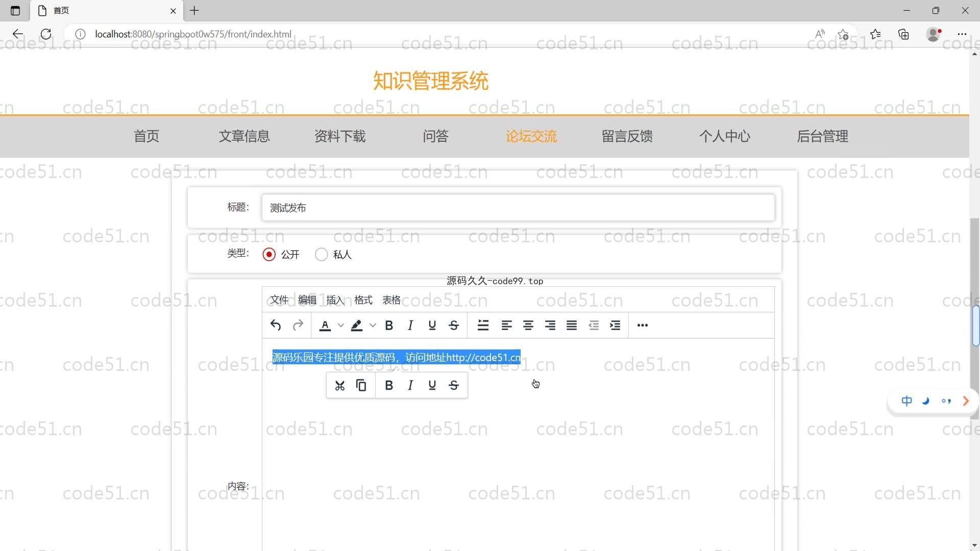This screenshot has height=551, width=980.
Task: Open the 问答 page
Action: click(435, 136)
